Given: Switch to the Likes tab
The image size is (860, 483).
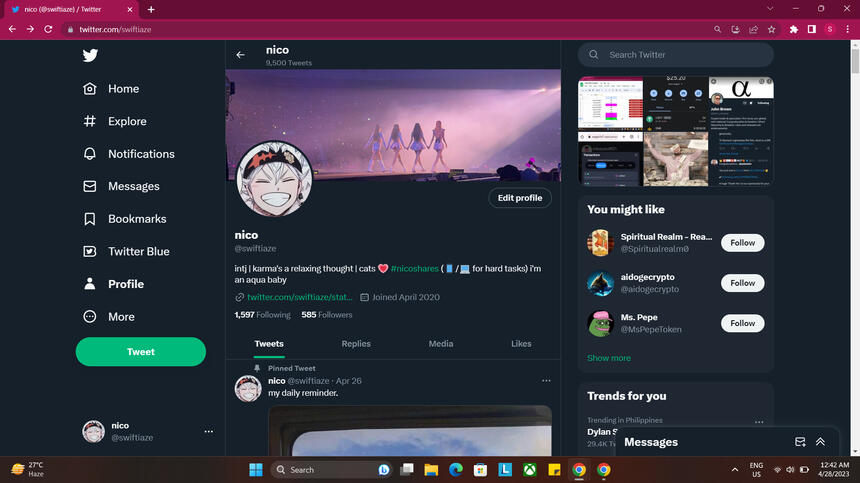Looking at the screenshot, I should pyautogui.click(x=521, y=344).
